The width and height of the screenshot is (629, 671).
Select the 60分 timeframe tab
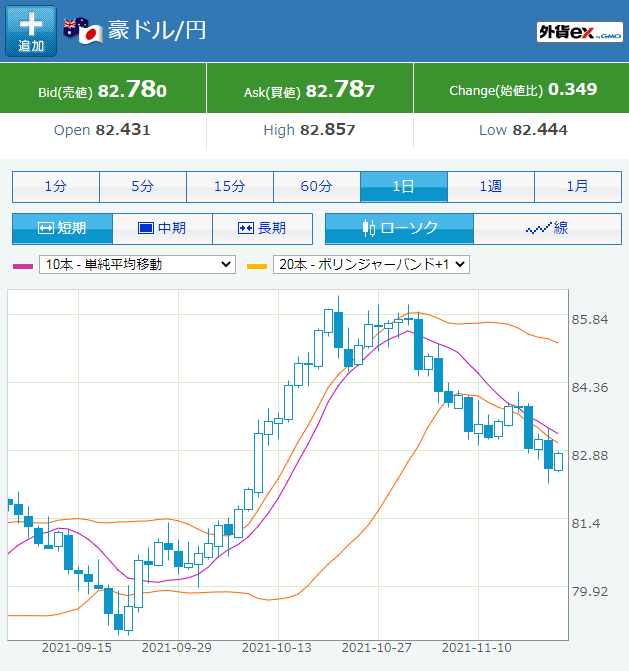point(317,187)
